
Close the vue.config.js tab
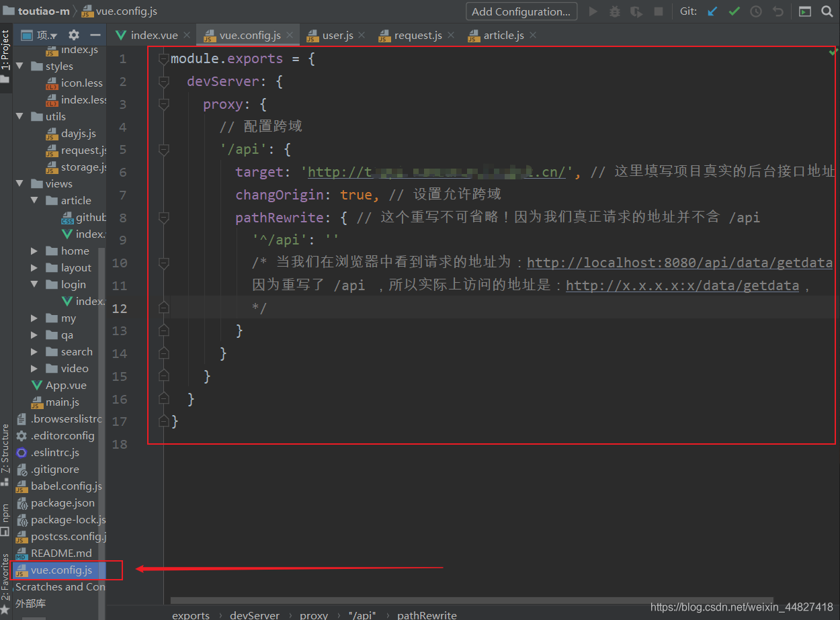tap(290, 35)
